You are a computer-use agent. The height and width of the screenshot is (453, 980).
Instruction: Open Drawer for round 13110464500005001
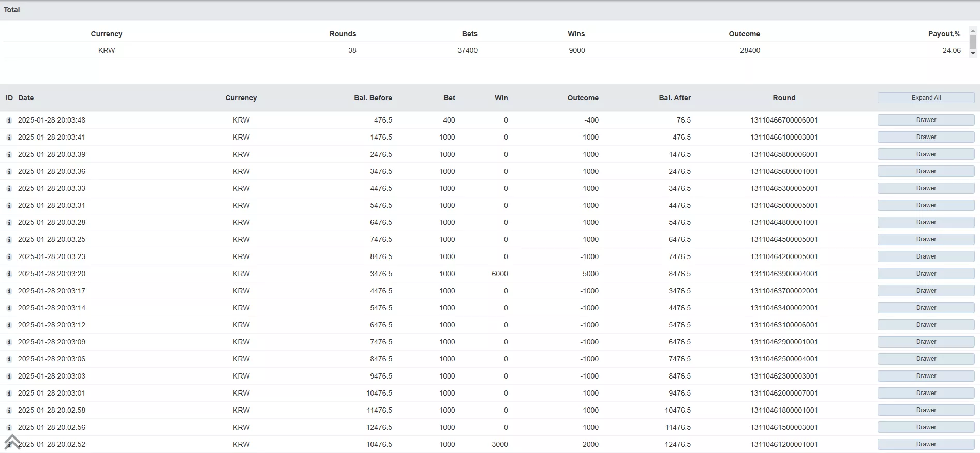(926, 239)
